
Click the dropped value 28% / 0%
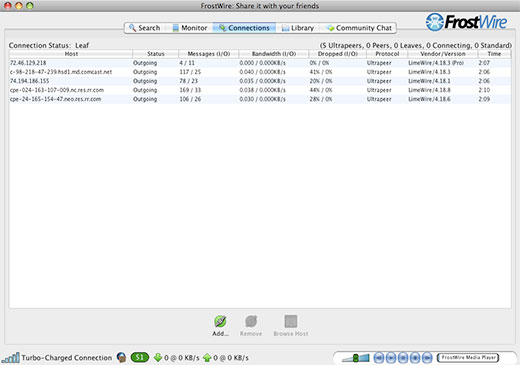[x=321, y=99]
